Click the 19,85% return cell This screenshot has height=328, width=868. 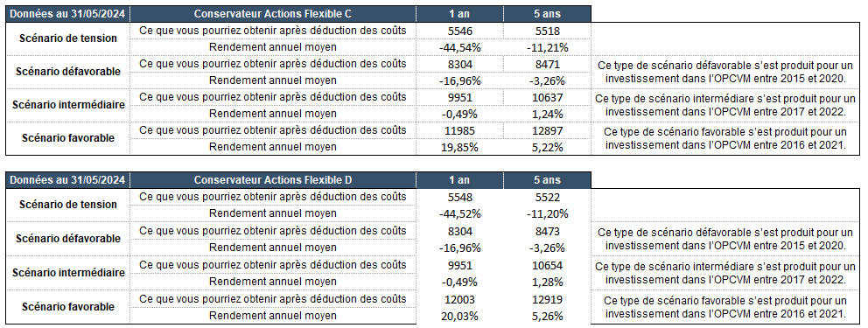pyautogui.click(x=459, y=147)
